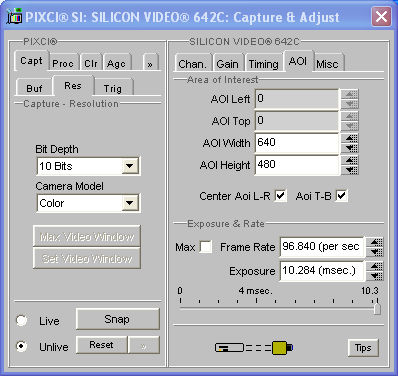
Task: Click the AOI Width increment arrow
Action: coord(350,138)
